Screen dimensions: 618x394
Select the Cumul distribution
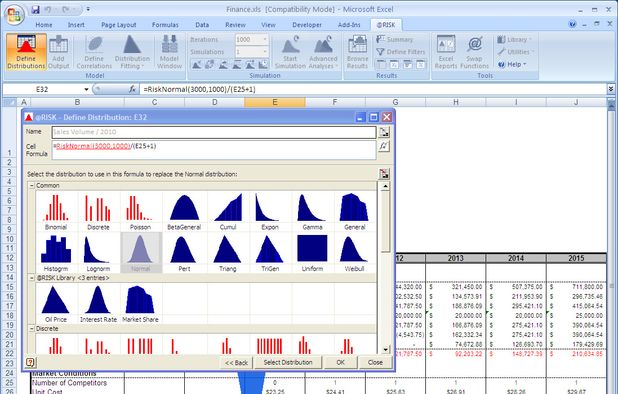[228, 212]
